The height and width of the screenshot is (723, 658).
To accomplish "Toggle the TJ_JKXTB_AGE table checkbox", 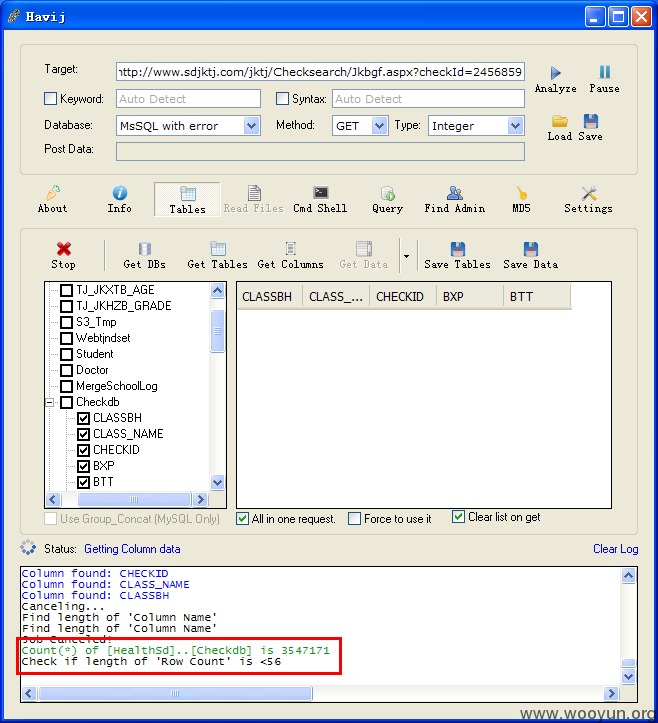I will 67,290.
